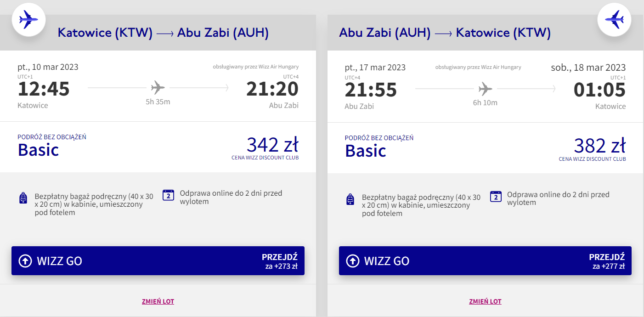This screenshot has width=644, height=317.
Task: Click the up-arrow icon on outbound WIZZ GO
Action: pos(25,261)
